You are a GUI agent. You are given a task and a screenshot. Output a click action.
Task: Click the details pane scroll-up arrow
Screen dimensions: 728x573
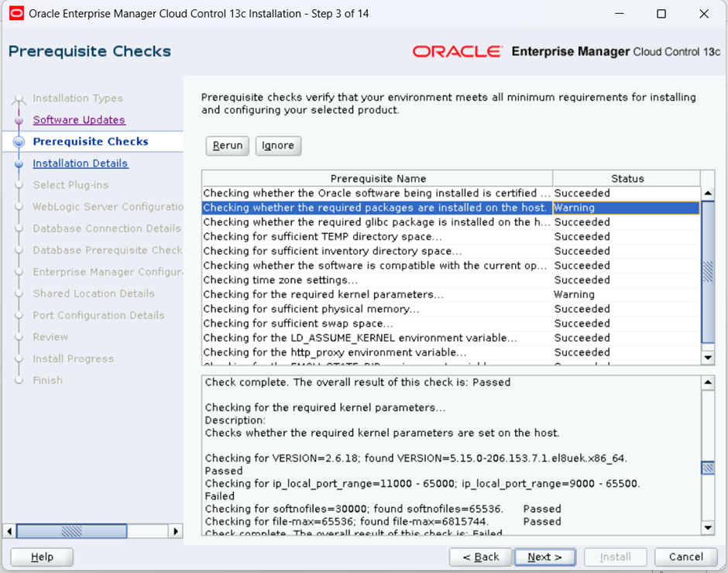click(x=707, y=383)
